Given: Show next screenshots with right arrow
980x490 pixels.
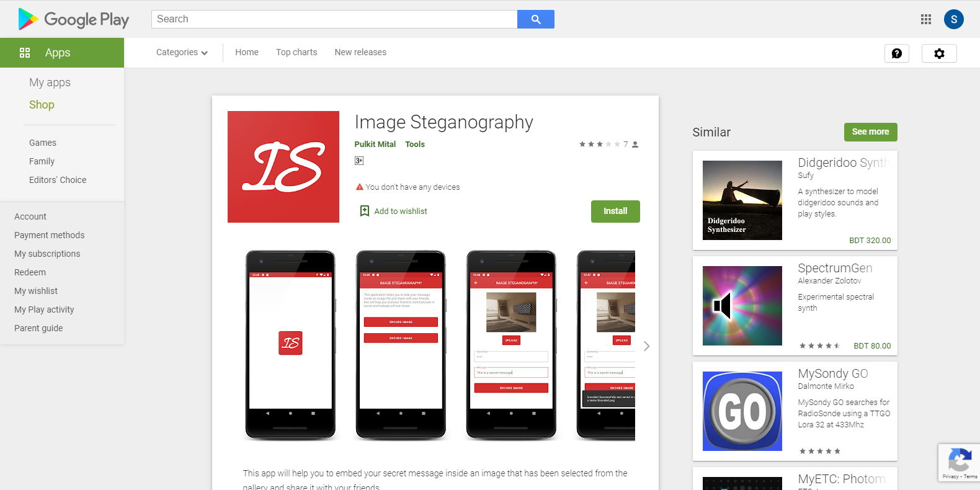Looking at the screenshot, I should (646, 346).
